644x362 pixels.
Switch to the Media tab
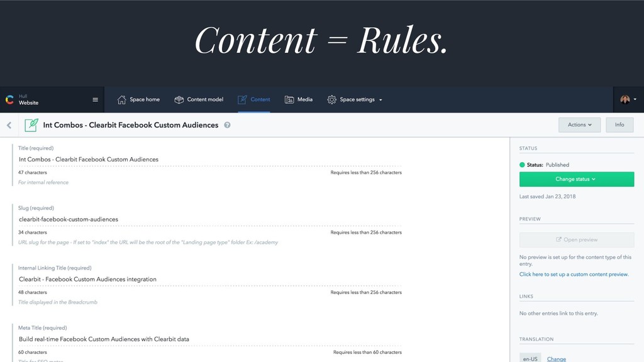pyautogui.click(x=299, y=100)
